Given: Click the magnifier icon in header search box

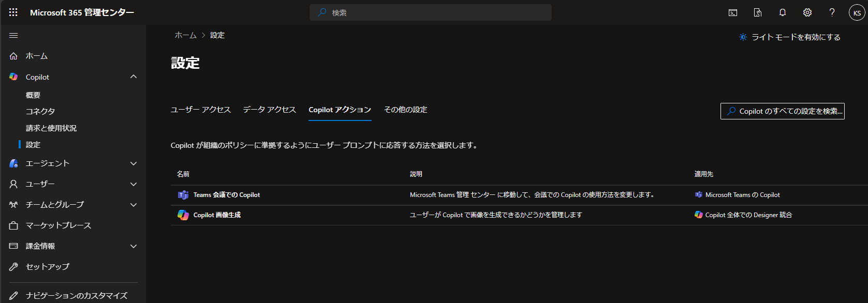Looking at the screenshot, I should point(322,12).
